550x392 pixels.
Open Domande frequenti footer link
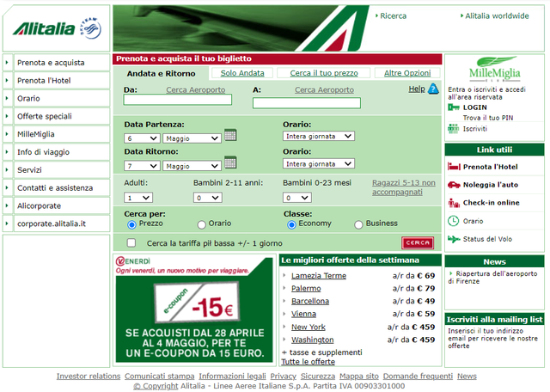pos(418,377)
